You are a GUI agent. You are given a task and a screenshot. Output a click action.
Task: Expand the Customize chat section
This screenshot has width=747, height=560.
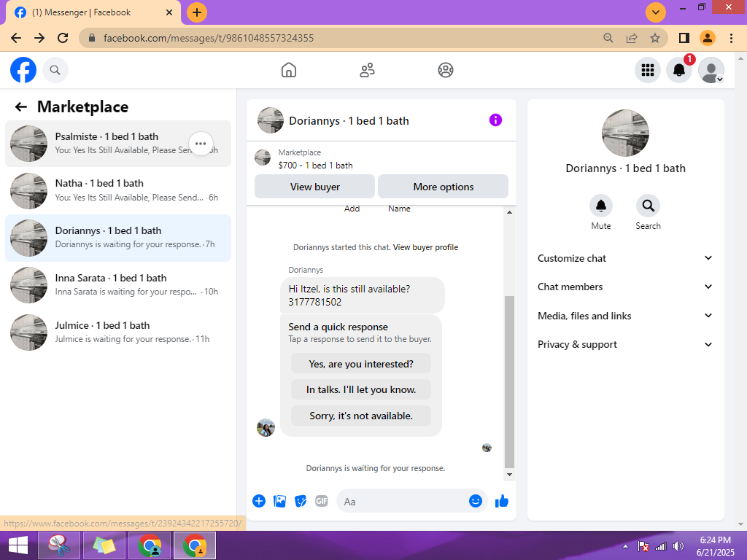point(625,258)
